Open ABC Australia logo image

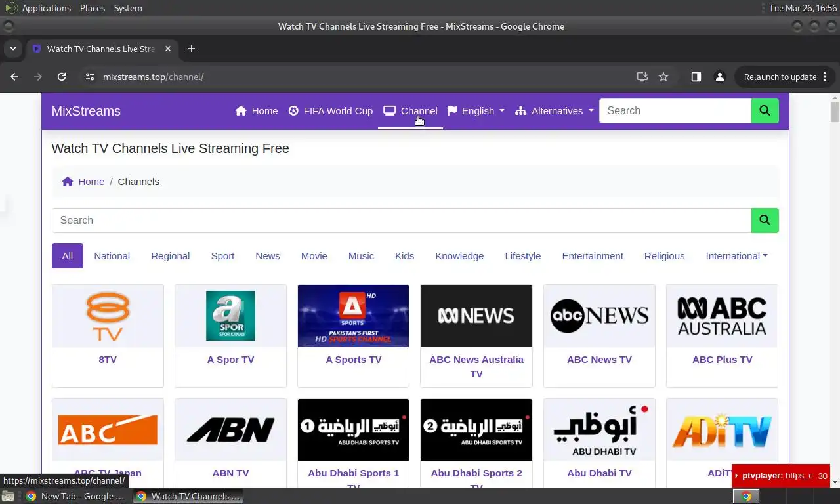[x=722, y=316]
